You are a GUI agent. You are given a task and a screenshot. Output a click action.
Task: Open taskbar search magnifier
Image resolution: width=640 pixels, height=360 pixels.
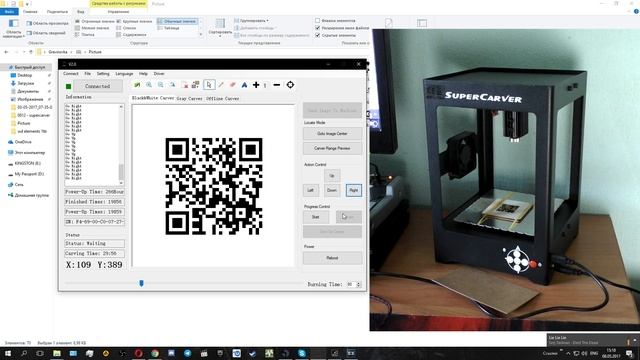[x=24, y=353]
